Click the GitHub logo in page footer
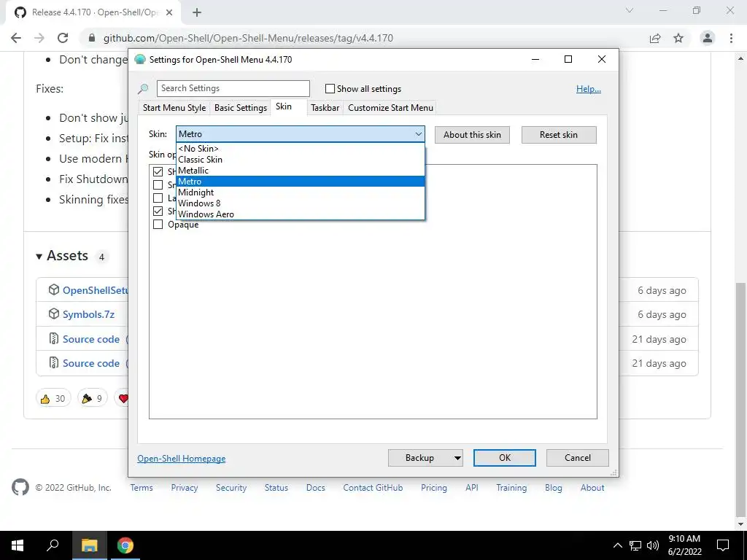 (20, 487)
